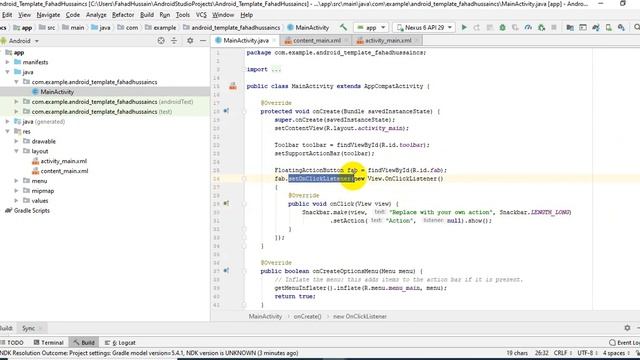640x360 pixels.
Task: Expand the manifests folder
Action: pyautogui.click(x=7, y=62)
